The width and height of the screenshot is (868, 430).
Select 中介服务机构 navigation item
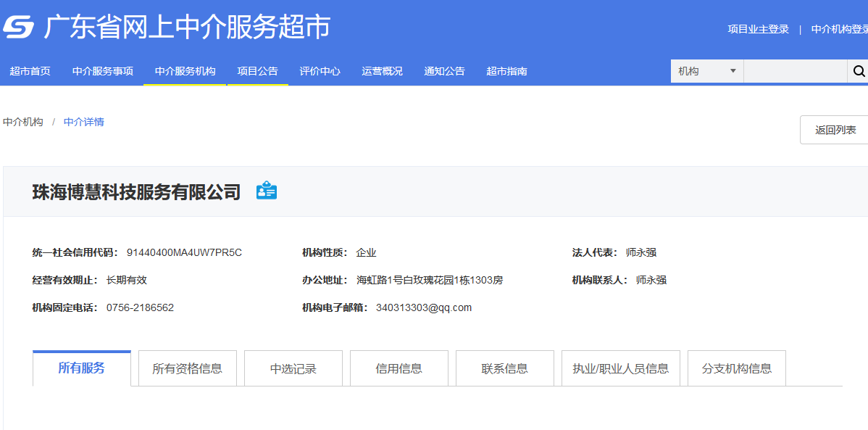pyautogui.click(x=185, y=71)
